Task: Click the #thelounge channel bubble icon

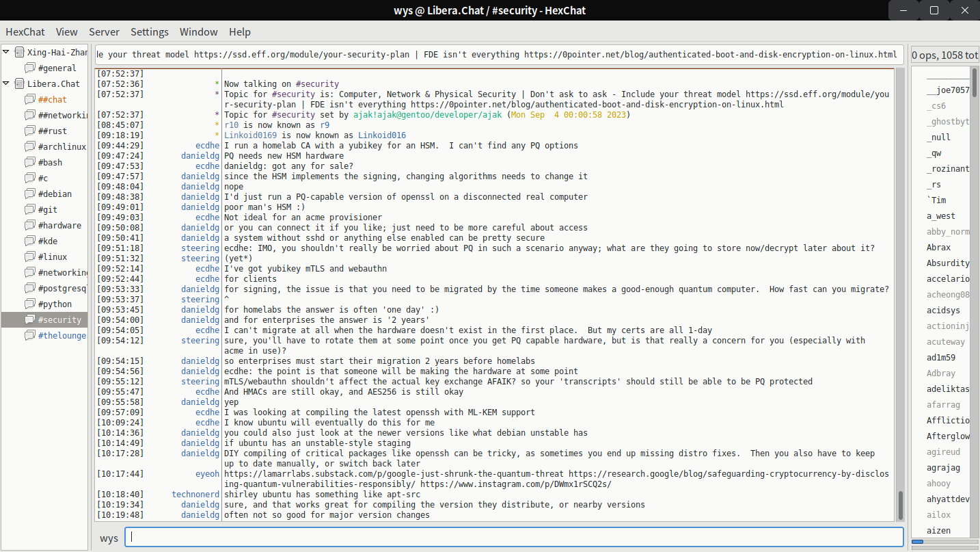Action: (29, 336)
